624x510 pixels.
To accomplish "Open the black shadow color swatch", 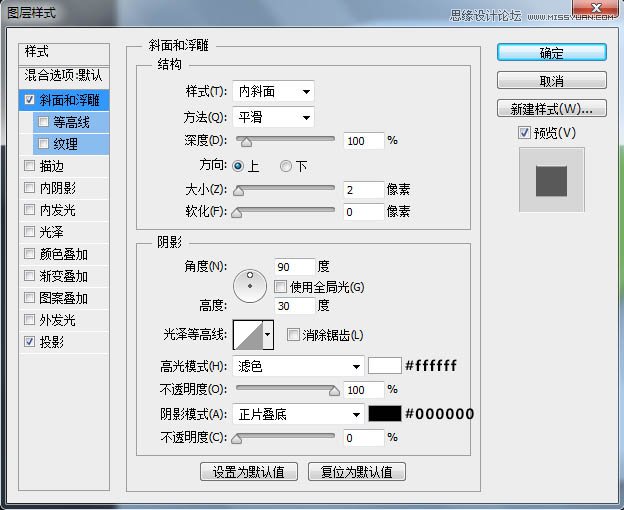I will point(384,414).
